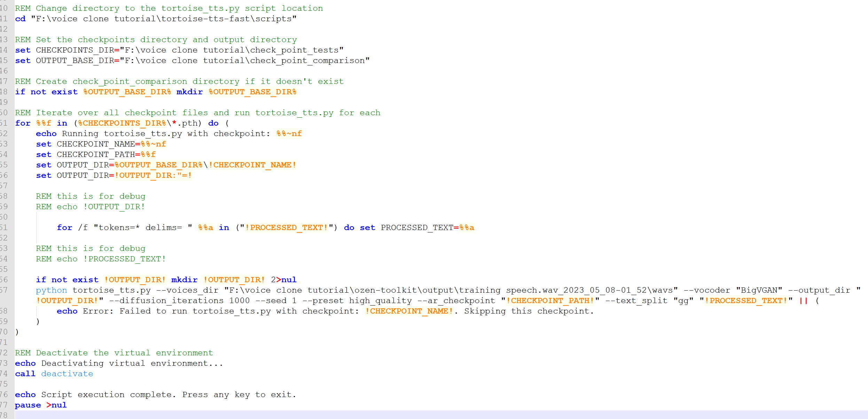Click CHECKPOINT_NAME assignment on line 53
This screenshot has width=868, height=419.
click(96, 144)
